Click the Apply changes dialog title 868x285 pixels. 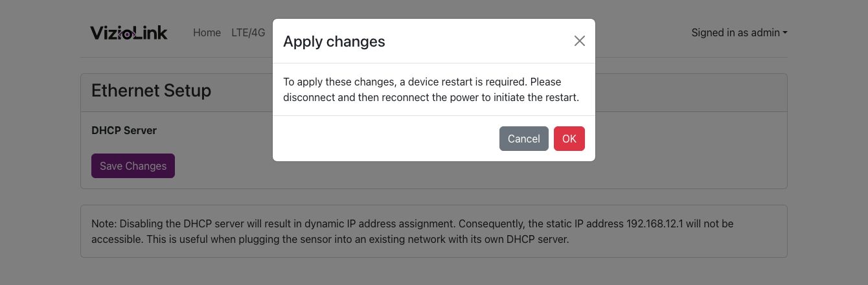[x=334, y=41]
